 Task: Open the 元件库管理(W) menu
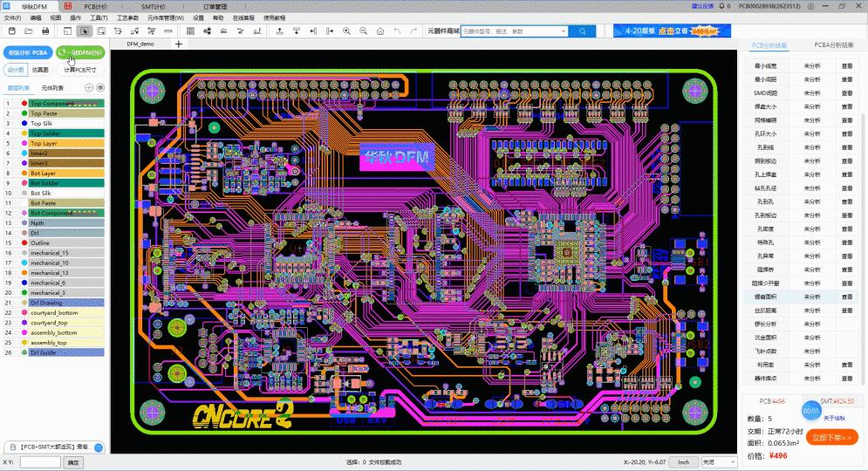[166, 17]
